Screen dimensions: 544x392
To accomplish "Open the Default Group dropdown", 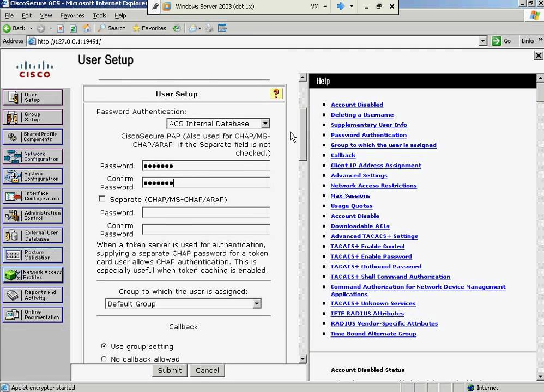I will [257, 304].
